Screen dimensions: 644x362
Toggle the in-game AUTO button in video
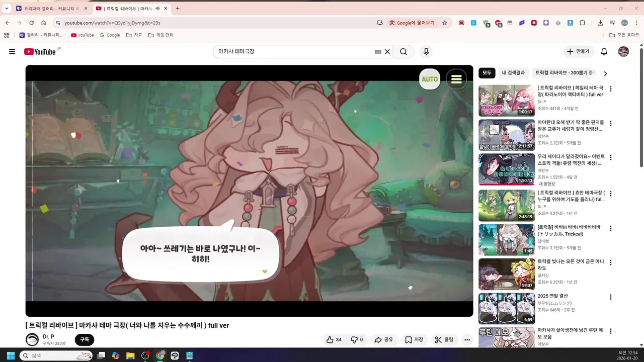(430, 79)
